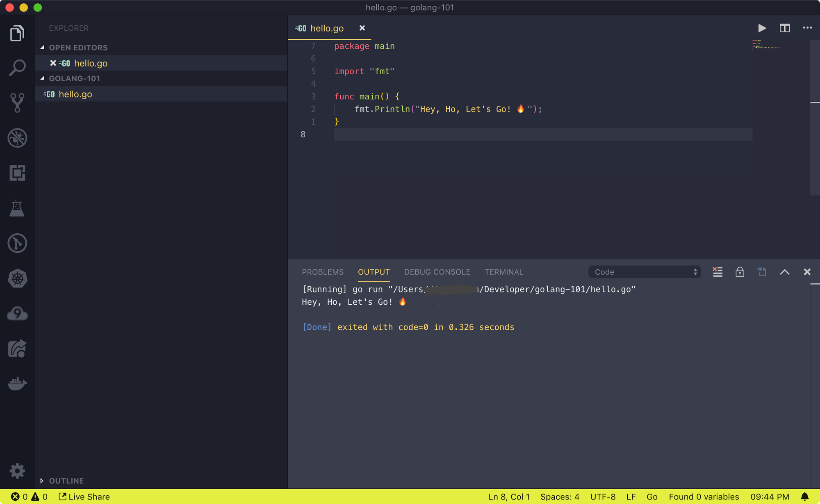
Task: Open the Debug view with crossed bug icon
Action: (17, 138)
